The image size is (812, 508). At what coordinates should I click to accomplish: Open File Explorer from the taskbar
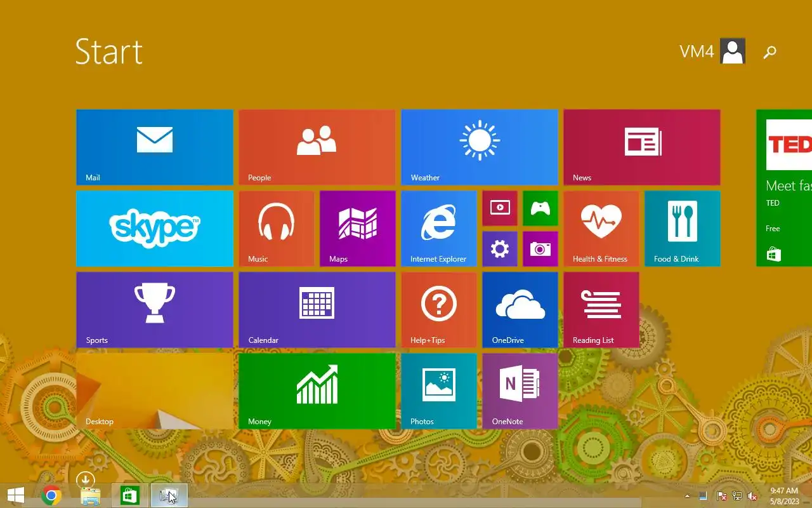(x=91, y=496)
